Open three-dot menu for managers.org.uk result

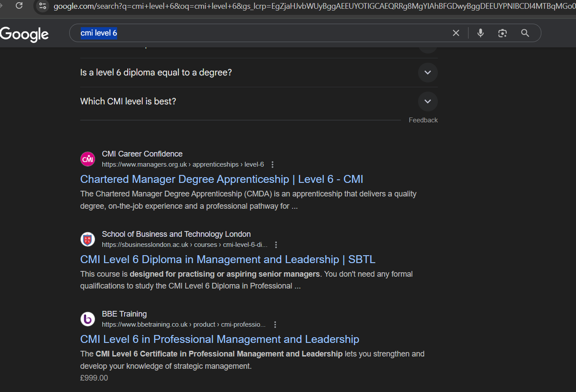click(272, 165)
